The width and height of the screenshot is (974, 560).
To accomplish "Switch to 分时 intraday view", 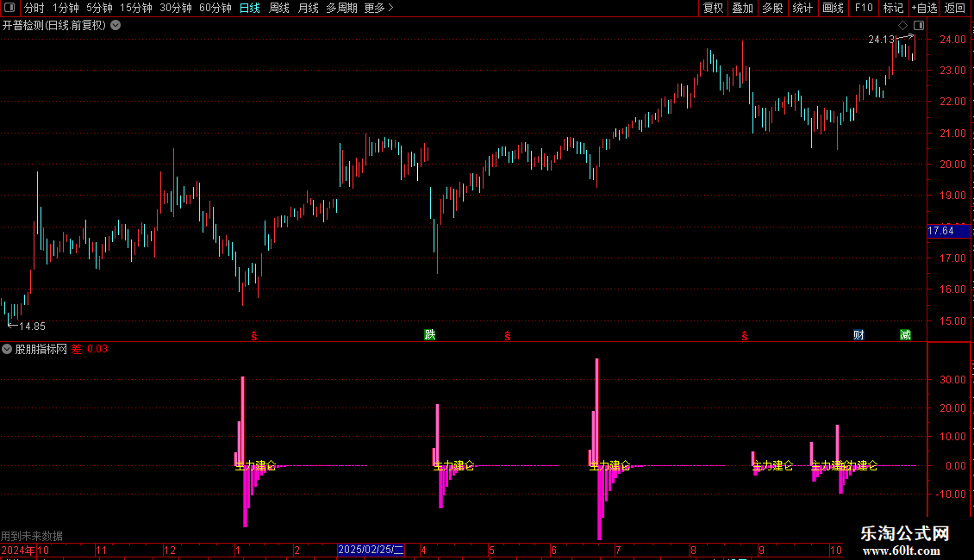I will tap(34, 8).
